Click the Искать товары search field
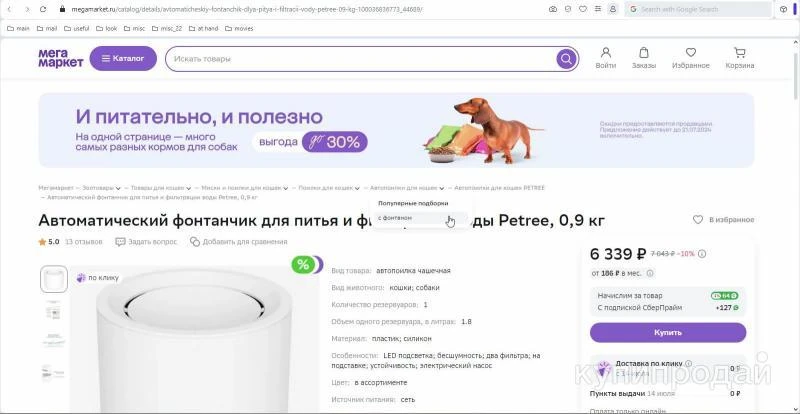The image size is (800, 414). [x=362, y=59]
